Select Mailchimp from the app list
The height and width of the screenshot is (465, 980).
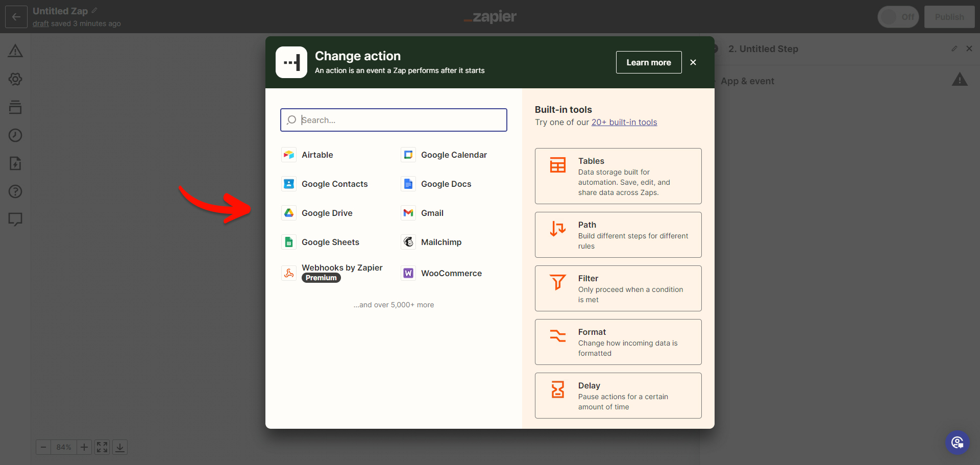(441, 242)
